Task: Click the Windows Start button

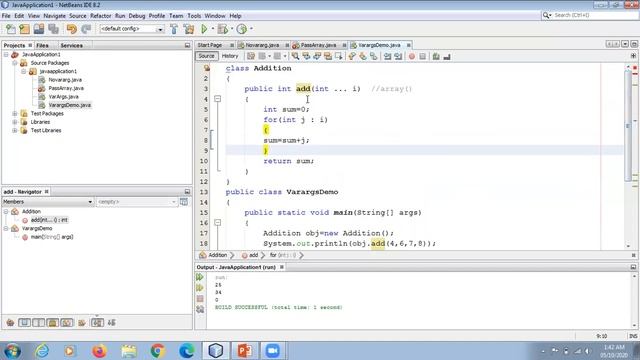Action: tap(12, 351)
